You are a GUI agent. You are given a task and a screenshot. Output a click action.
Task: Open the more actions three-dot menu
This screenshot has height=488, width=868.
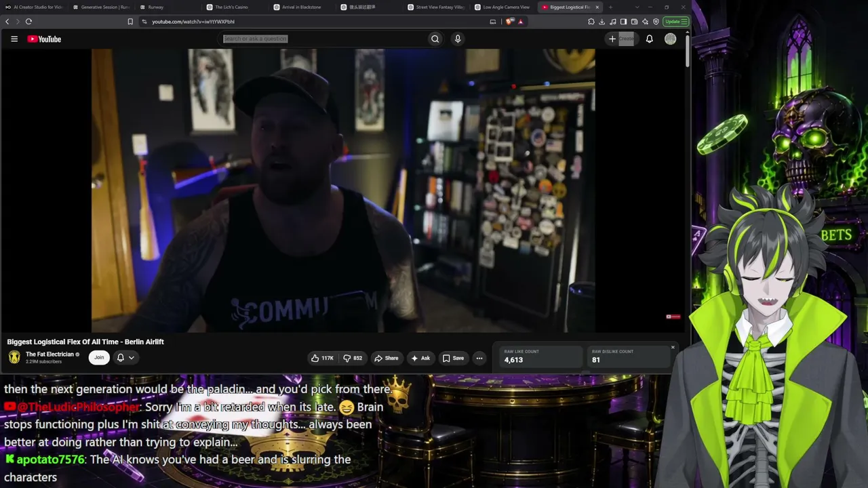[x=479, y=358]
